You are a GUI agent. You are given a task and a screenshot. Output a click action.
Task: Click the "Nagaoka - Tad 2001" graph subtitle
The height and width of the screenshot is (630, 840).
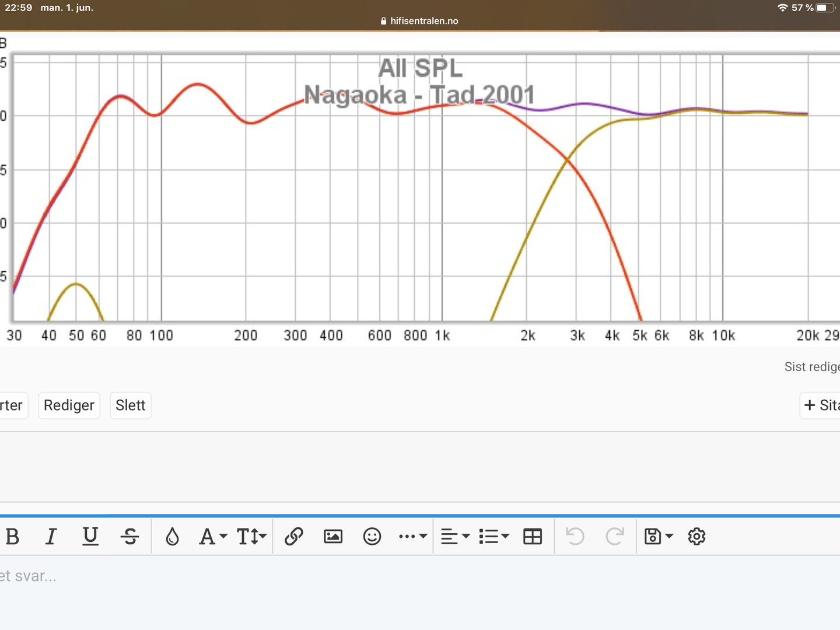419,94
